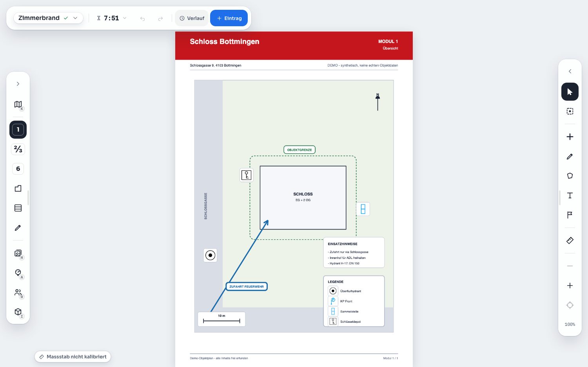Open the checklist panel marked H
The width and height of the screenshot is (588, 367).
pos(18,253)
